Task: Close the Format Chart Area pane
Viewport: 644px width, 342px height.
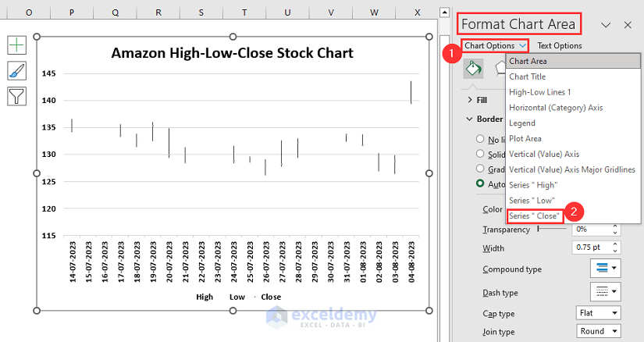Action: tap(628, 25)
